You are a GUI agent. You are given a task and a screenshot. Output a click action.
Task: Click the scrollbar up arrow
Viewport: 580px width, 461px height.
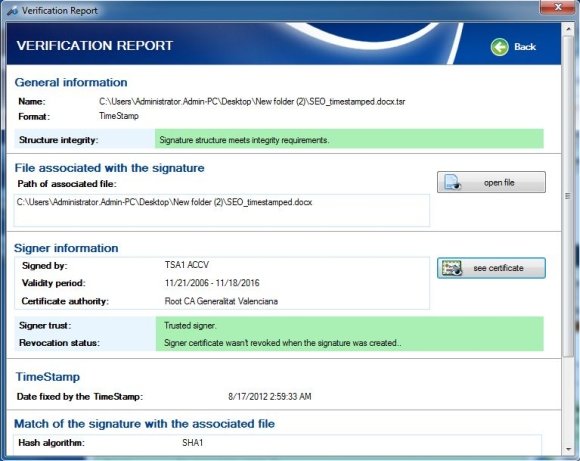point(568,29)
